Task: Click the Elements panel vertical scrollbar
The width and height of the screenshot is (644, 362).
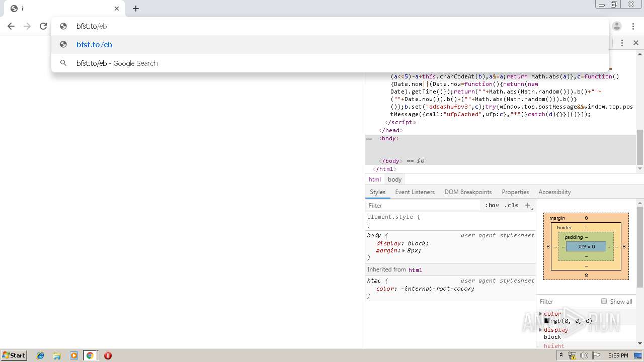Action: (640, 147)
